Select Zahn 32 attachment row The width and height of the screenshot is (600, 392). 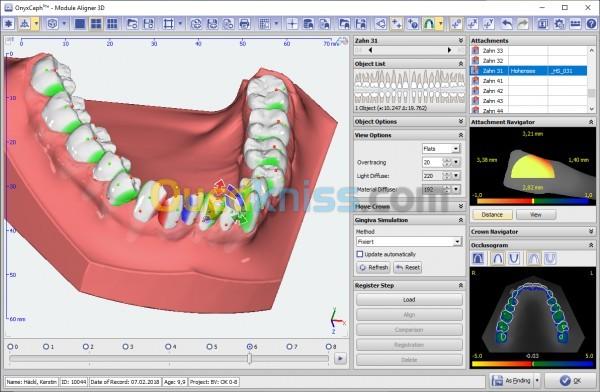pyautogui.click(x=528, y=60)
